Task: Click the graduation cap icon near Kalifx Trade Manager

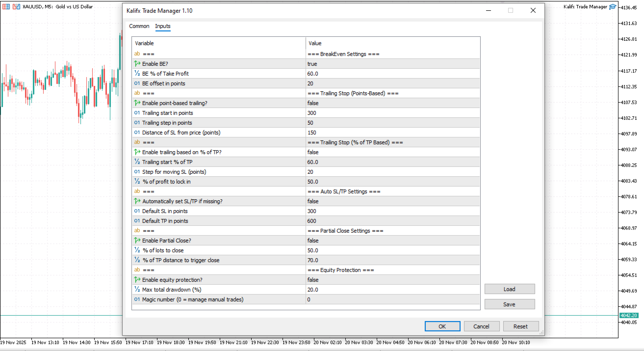Action: [x=613, y=7]
